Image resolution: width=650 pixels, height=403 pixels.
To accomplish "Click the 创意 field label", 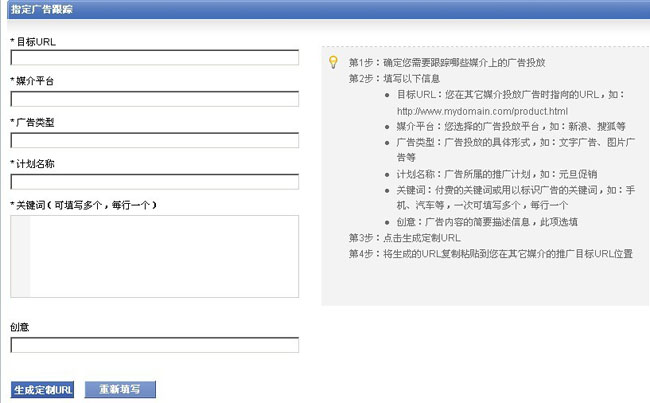I will 19,327.
